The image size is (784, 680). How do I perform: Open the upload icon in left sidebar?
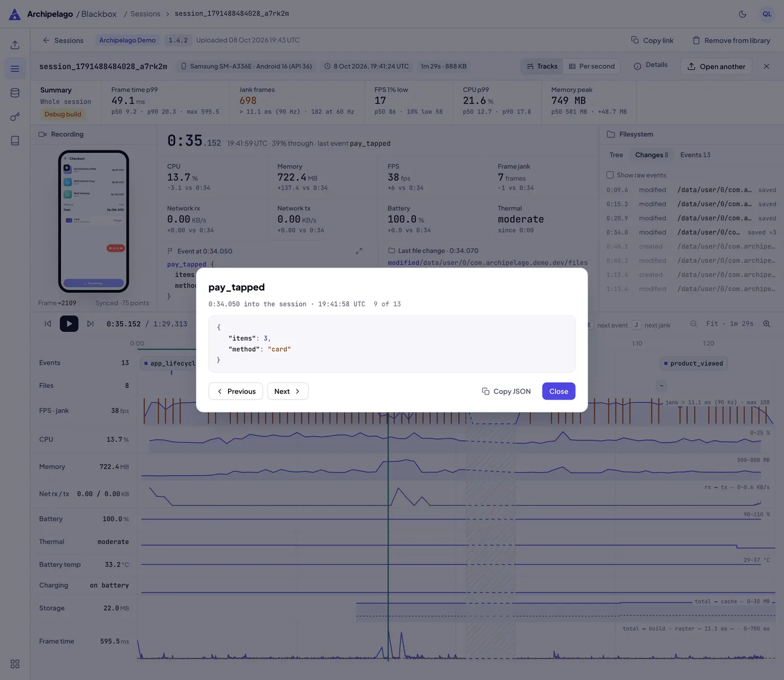(15, 45)
